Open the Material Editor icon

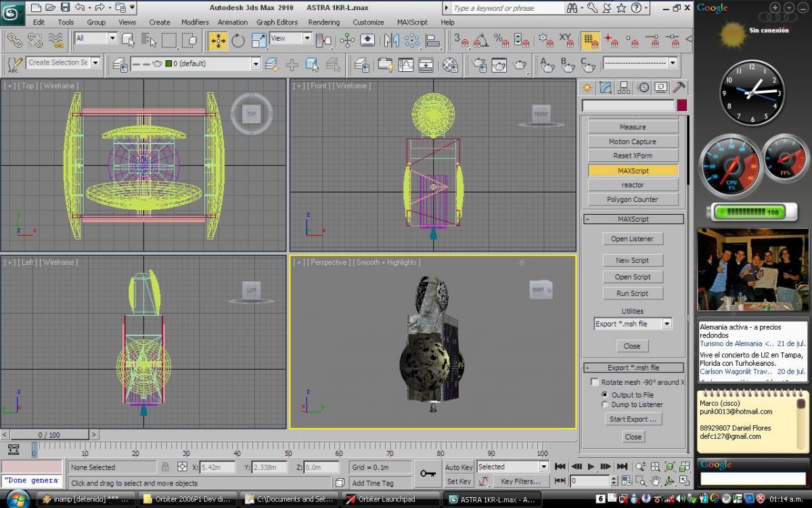pos(450,65)
